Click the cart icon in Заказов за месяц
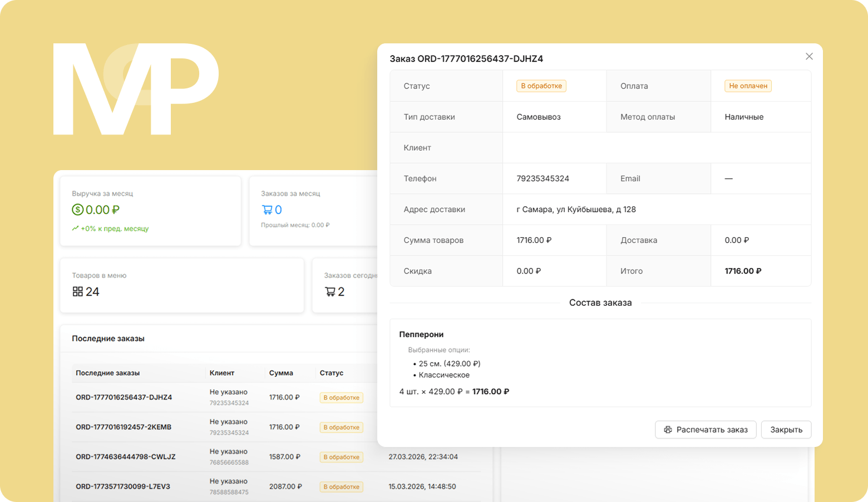Screen dimensions: 868x502 coord(267,210)
